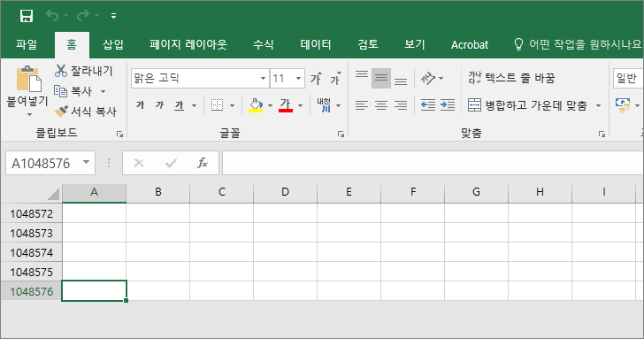Click the borders icon
Image resolution: width=644 pixels, height=339 pixels.
[x=217, y=105]
